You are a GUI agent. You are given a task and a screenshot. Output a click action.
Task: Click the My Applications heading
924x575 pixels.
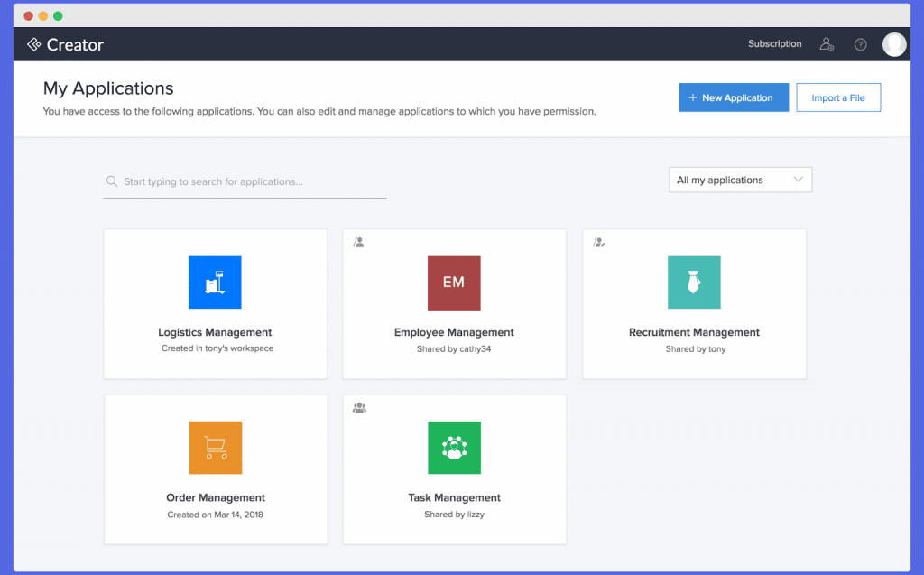[108, 88]
